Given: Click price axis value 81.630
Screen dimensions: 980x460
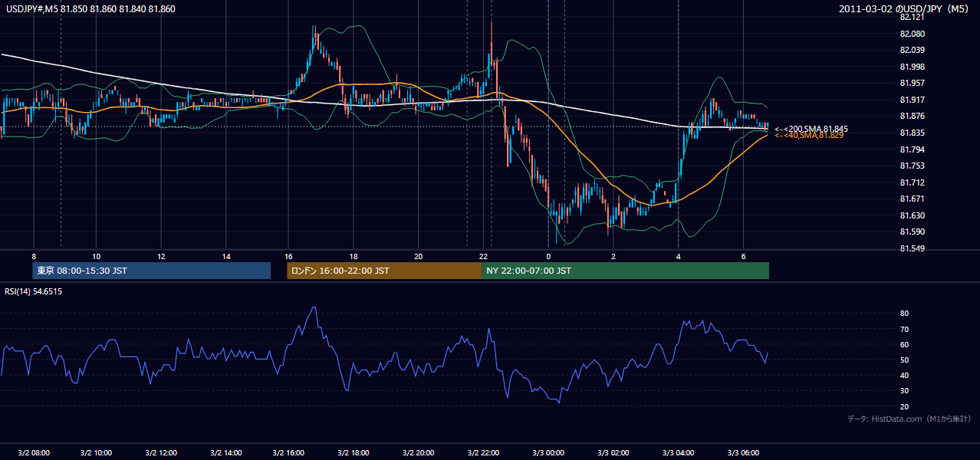Looking at the screenshot, I should click(x=913, y=215).
